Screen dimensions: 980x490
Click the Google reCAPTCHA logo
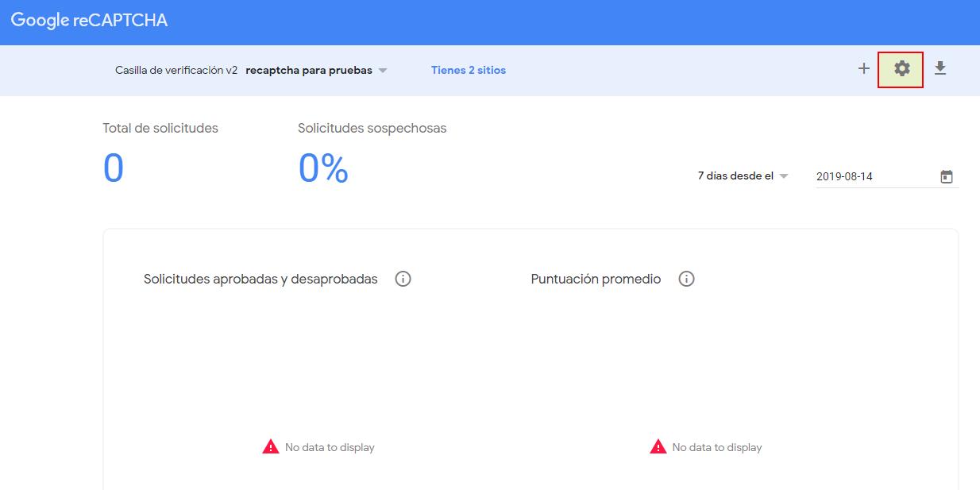pyautogui.click(x=89, y=21)
